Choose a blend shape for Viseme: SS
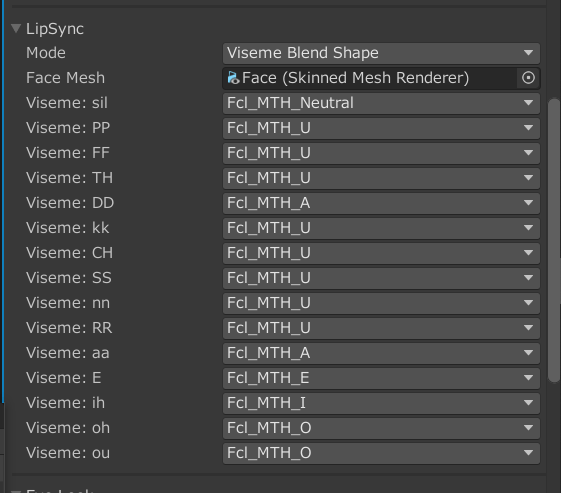 [381, 278]
